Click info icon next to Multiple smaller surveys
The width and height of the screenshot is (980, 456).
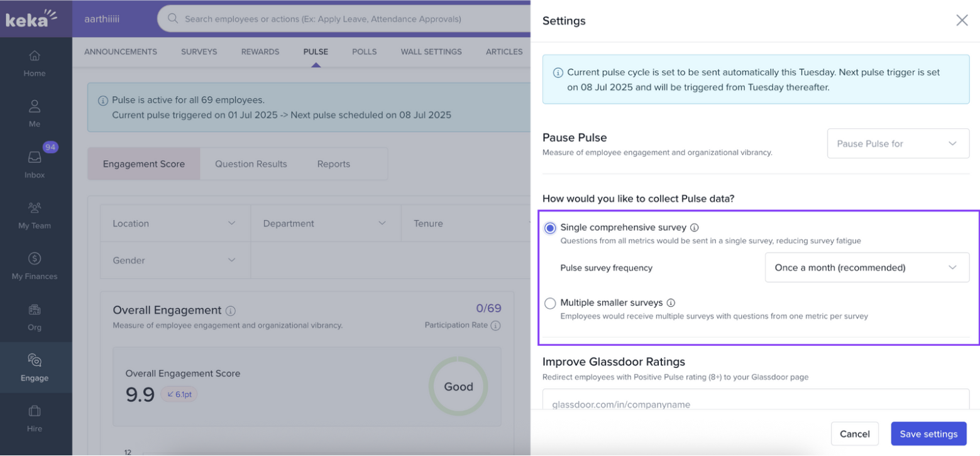point(671,303)
